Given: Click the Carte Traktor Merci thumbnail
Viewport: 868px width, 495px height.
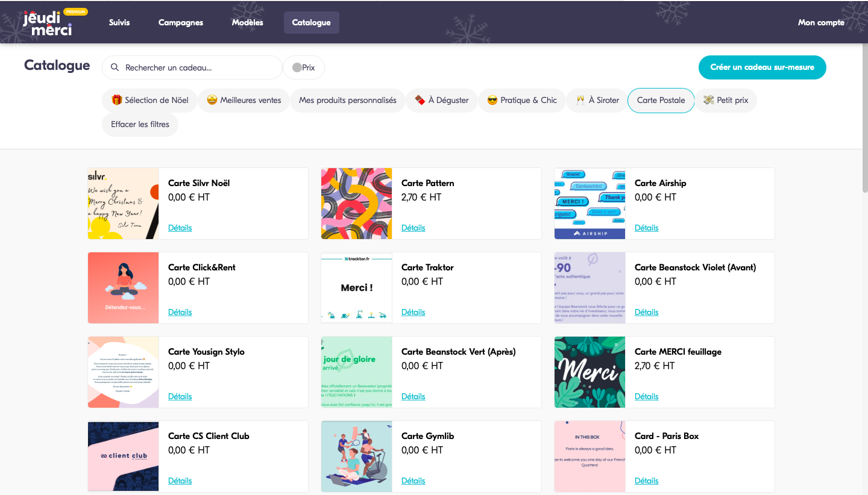Looking at the screenshot, I should [x=357, y=288].
